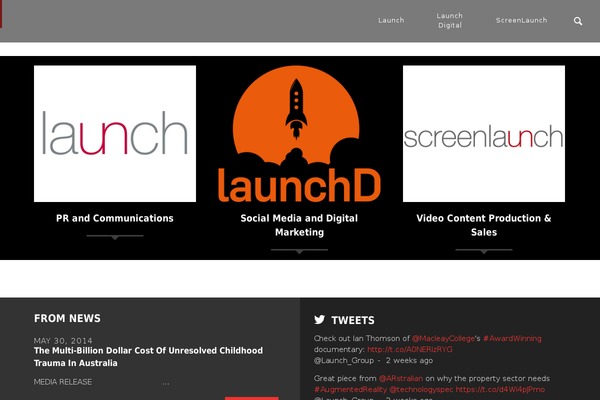
Task: Click the TWEETS section heading
Action: (x=353, y=320)
